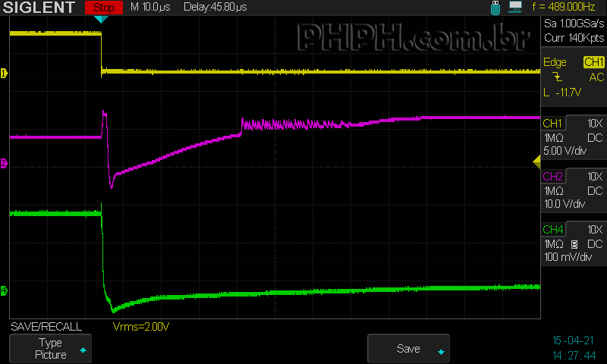Viewport: 607px width, 364px height.
Task: Click the Curr 140Kpts memory depth
Action: [x=574, y=38]
